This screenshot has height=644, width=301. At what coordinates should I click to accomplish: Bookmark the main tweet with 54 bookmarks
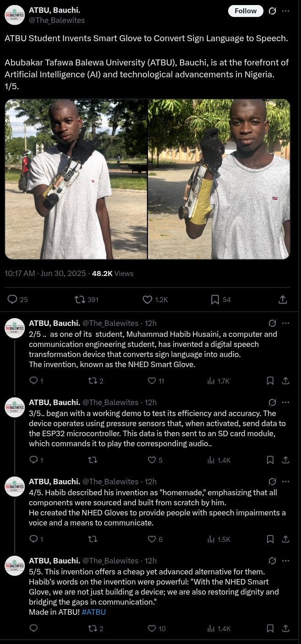(215, 299)
